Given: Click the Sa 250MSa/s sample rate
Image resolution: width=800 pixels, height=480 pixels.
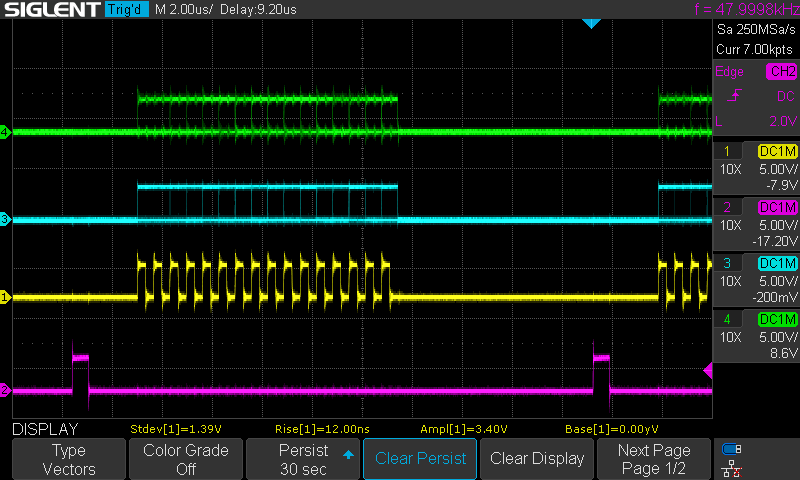Looking at the screenshot, I should [x=756, y=30].
